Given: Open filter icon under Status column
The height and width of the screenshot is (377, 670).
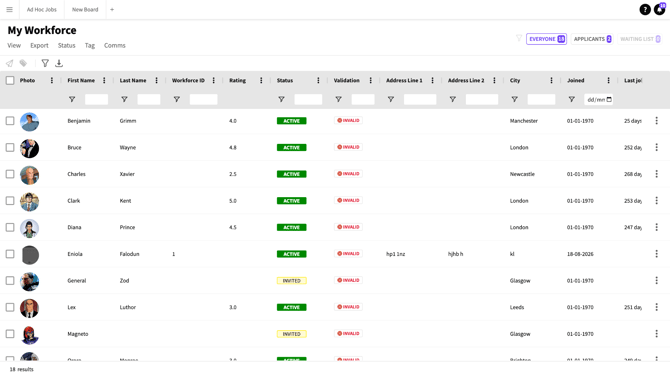Looking at the screenshot, I should (x=281, y=99).
